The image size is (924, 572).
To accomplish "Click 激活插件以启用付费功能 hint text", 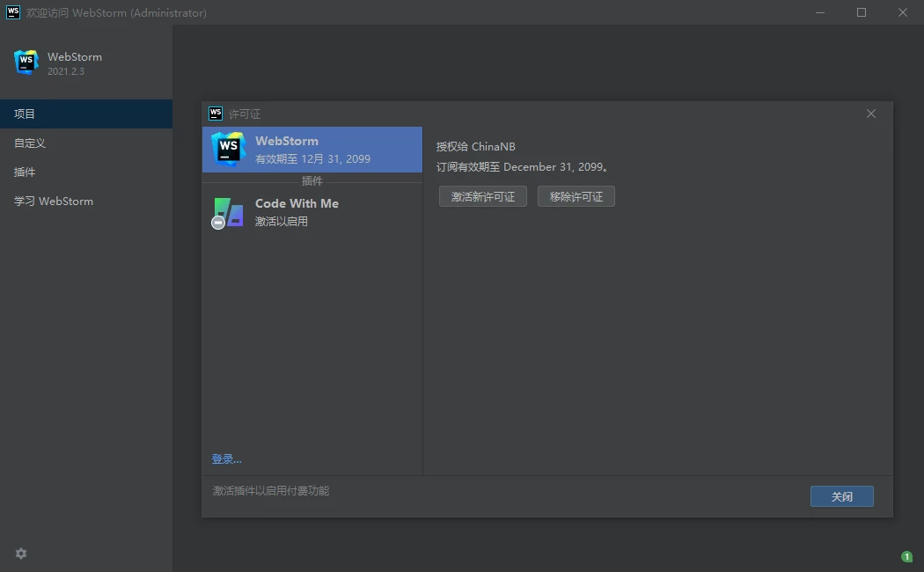I will [271, 491].
